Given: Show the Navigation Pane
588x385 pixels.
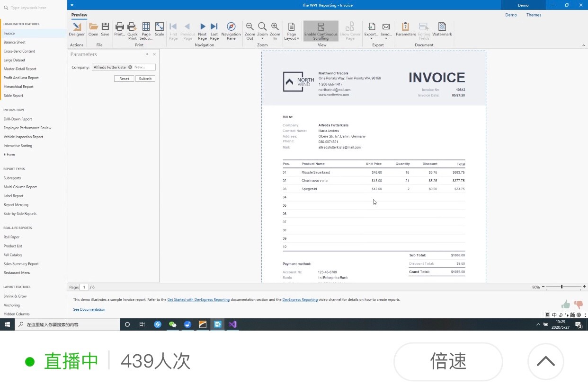Looking at the screenshot, I should pyautogui.click(x=231, y=31).
